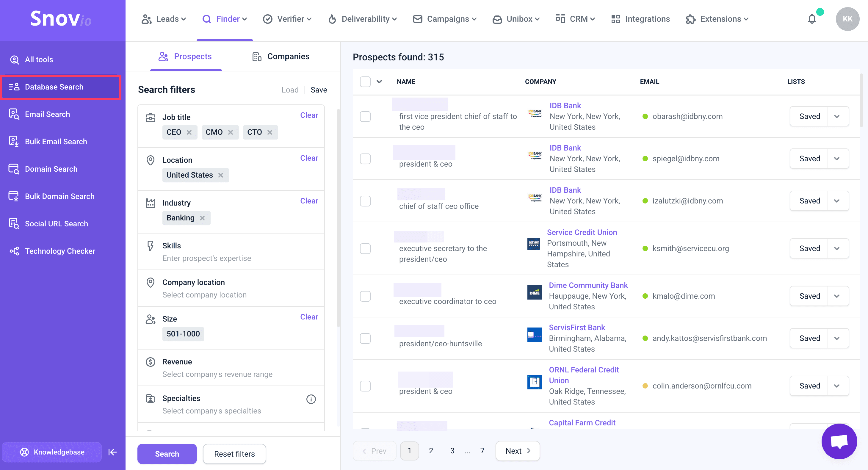Viewport: 868px width, 470px height.
Task: Open the notifications bell icon
Action: (812, 19)
